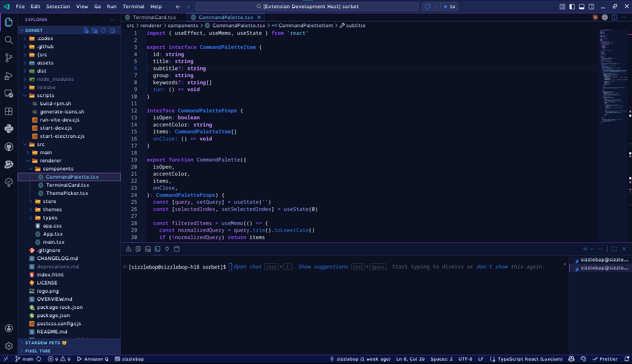Collapse the scripts folder
The width and height of the screenshot is (632, 364).
[45, 95]
